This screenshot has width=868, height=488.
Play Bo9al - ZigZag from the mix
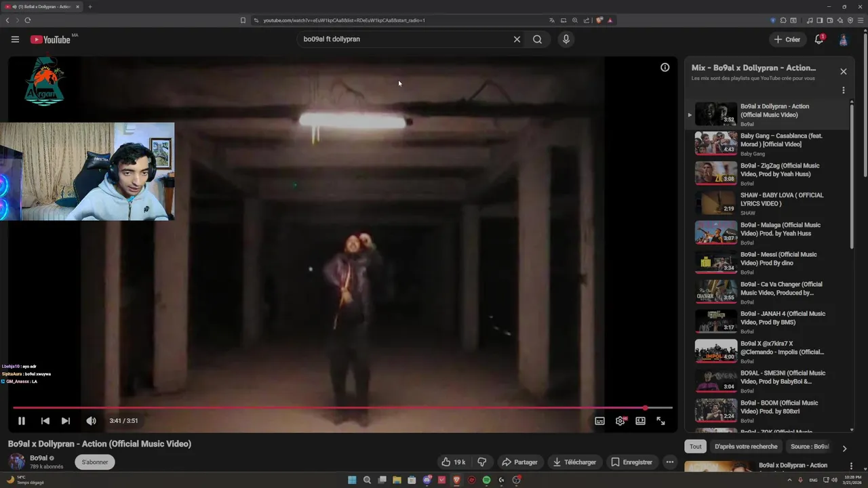point(768,174)
